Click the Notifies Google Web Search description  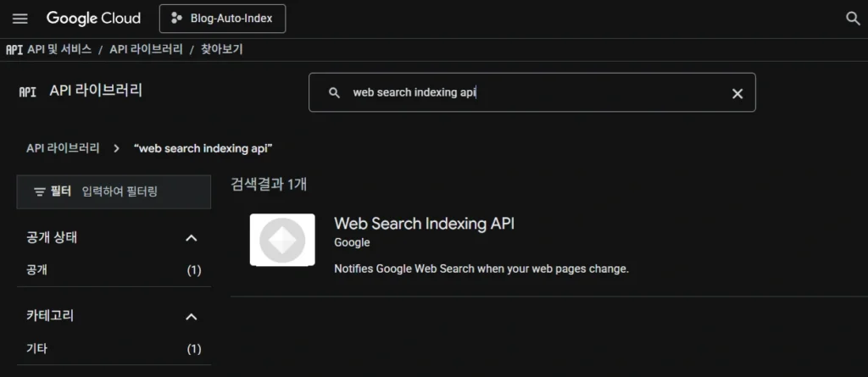(481, 269)
